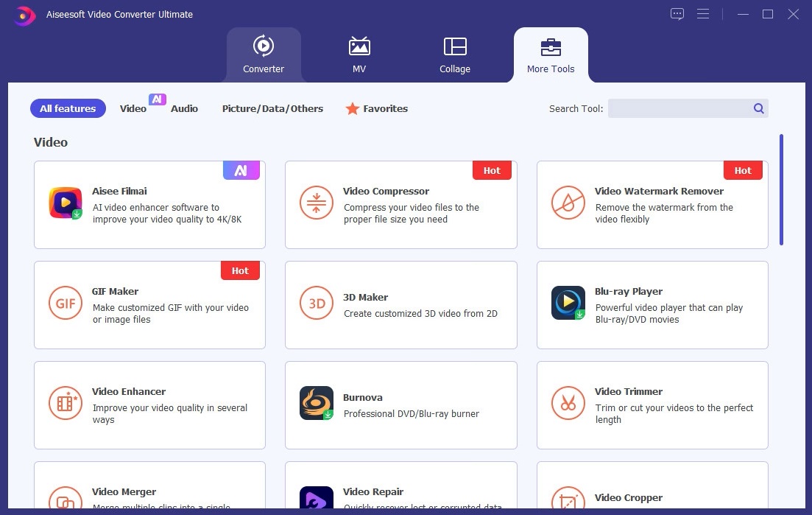Open Video Enhancer title text
Image resolution: width=812 pixels, height=515 pixels.
129,392
